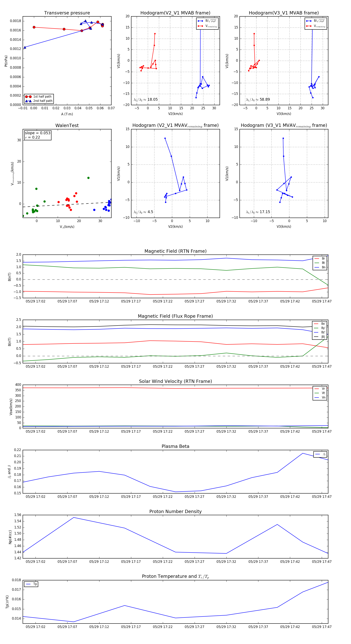351x644 pixels.
Task: Click the 'Vsw(km/s)' axis label
Action: 11,407
